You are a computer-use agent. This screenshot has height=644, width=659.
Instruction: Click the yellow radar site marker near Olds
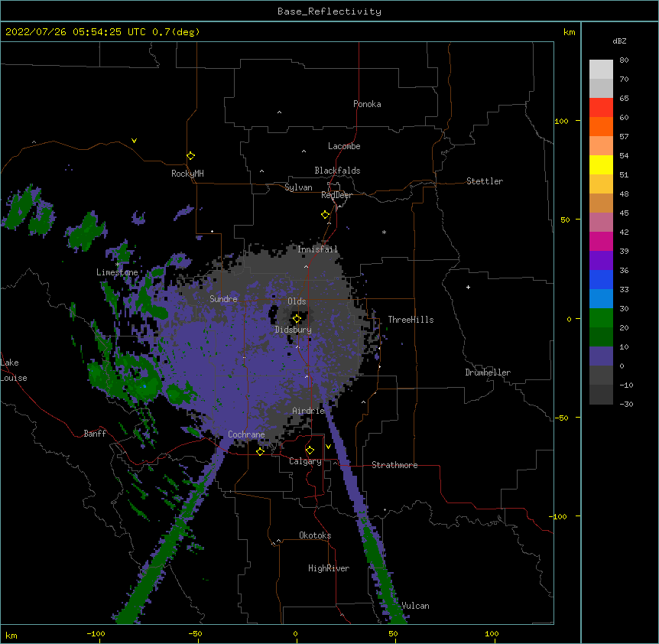297,319
